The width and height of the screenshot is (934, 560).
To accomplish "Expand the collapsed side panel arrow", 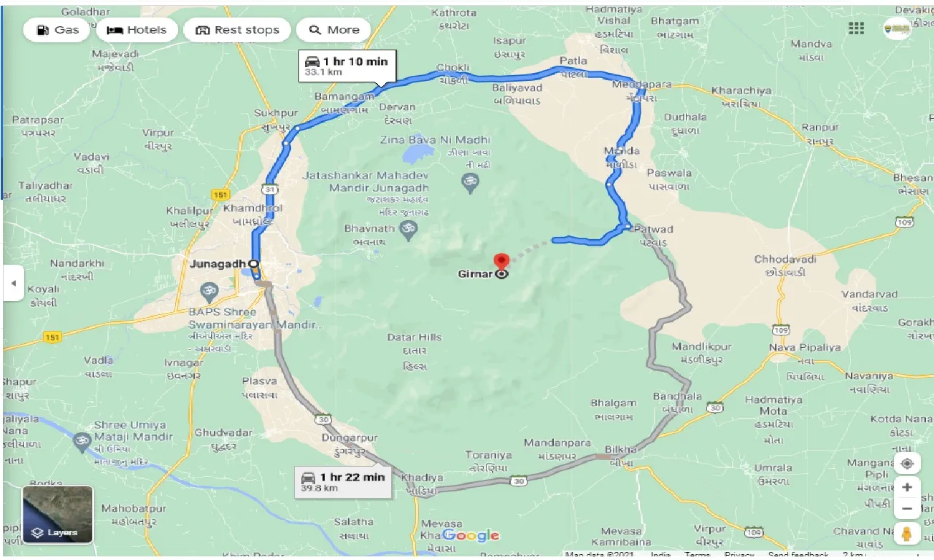I will [13, 284].
